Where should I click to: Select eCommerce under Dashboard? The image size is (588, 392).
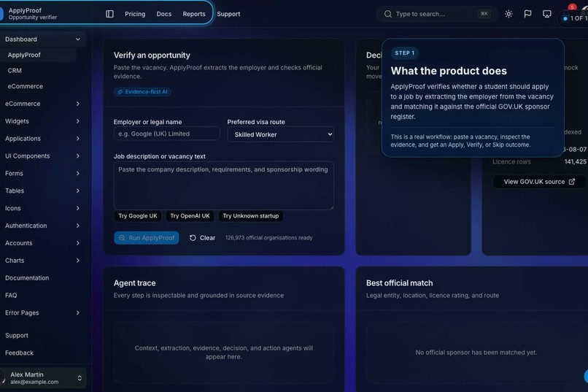coord(38,86)
